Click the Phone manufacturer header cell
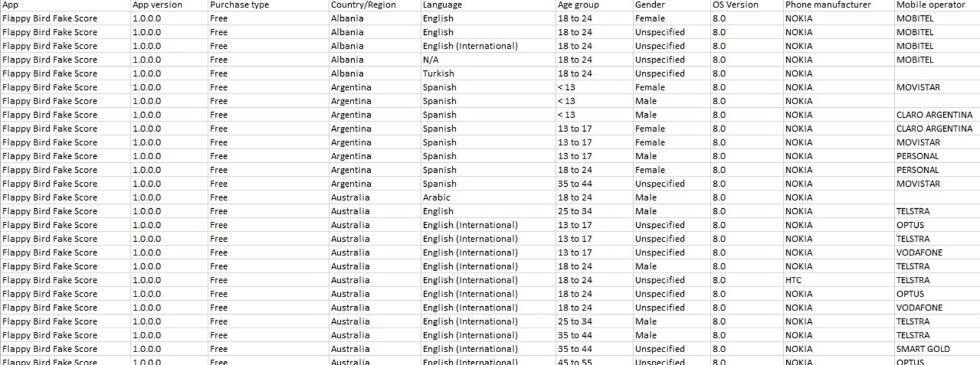This screenshot has height=365, width=980. 838,5
